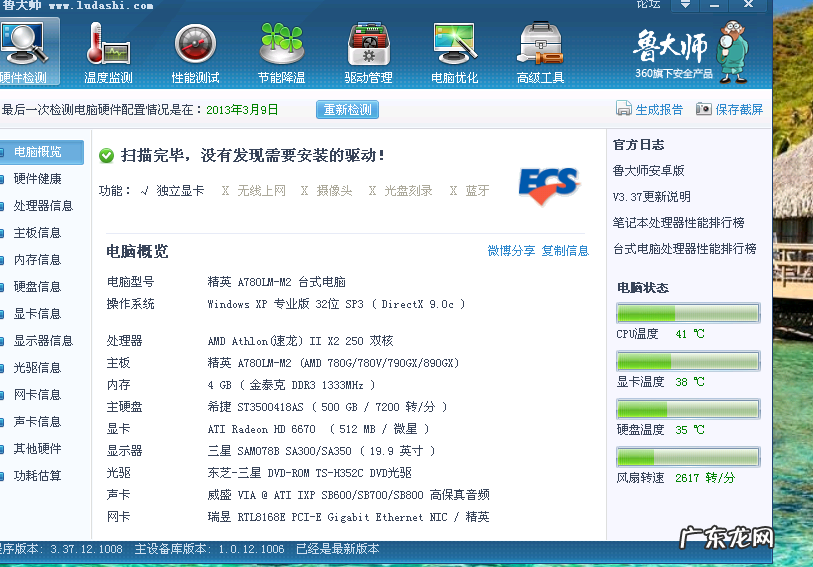Select 声卡信息 in the sidebar
The height and width of the screenshot is (567, 813).
click(37, 421)
